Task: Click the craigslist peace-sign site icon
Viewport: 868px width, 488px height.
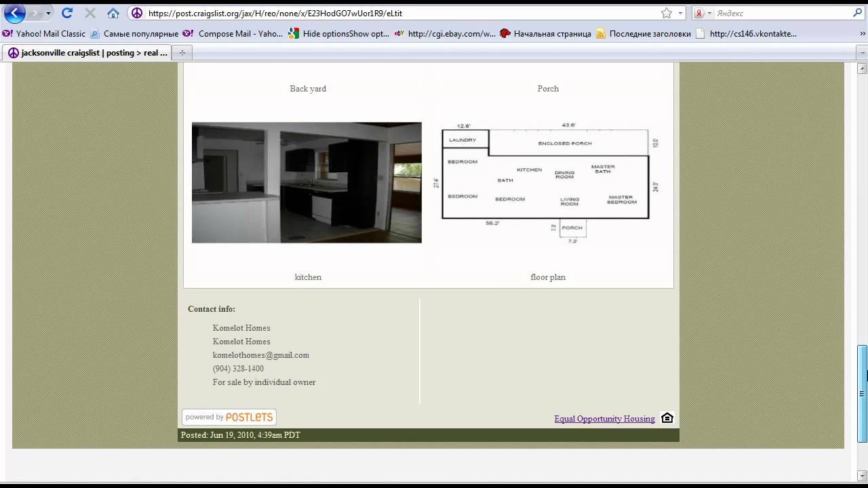Action: (x=137, y=13)
